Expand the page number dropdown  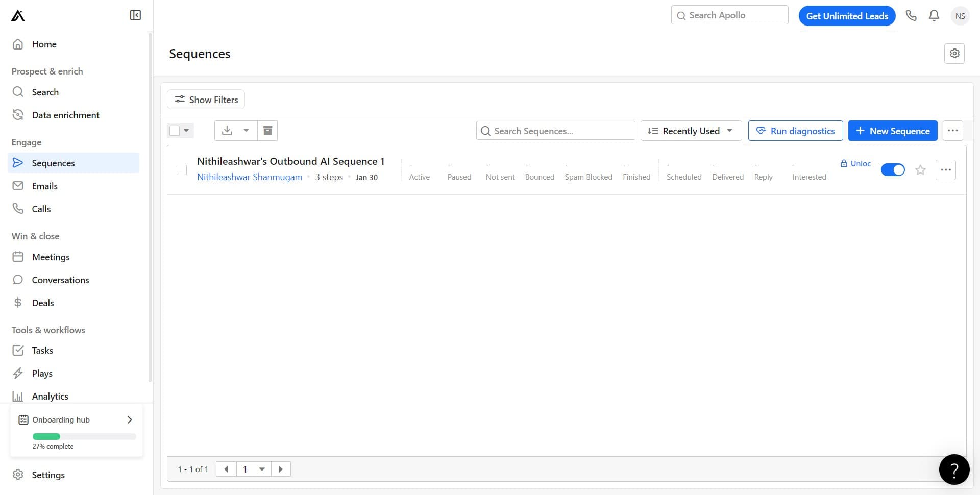pyautogui.click(x=262, y=469)
